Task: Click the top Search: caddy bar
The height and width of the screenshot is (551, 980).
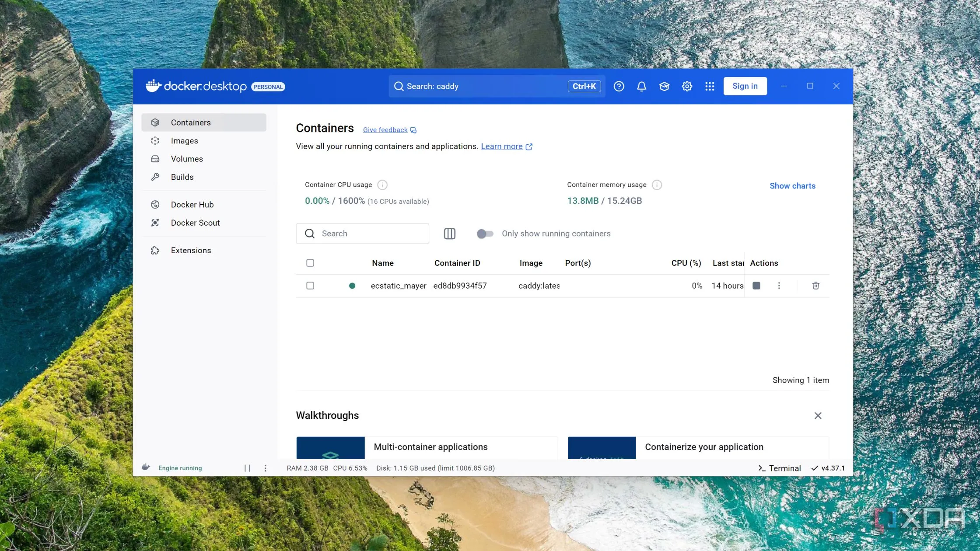Action: pyautogui.click(x=497, y=86)
